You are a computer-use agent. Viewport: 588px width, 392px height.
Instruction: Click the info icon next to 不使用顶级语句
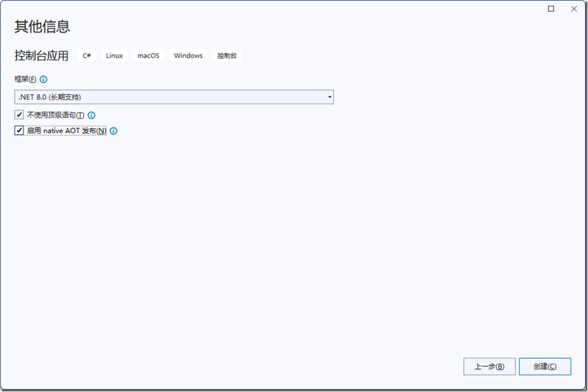[91, 115]
